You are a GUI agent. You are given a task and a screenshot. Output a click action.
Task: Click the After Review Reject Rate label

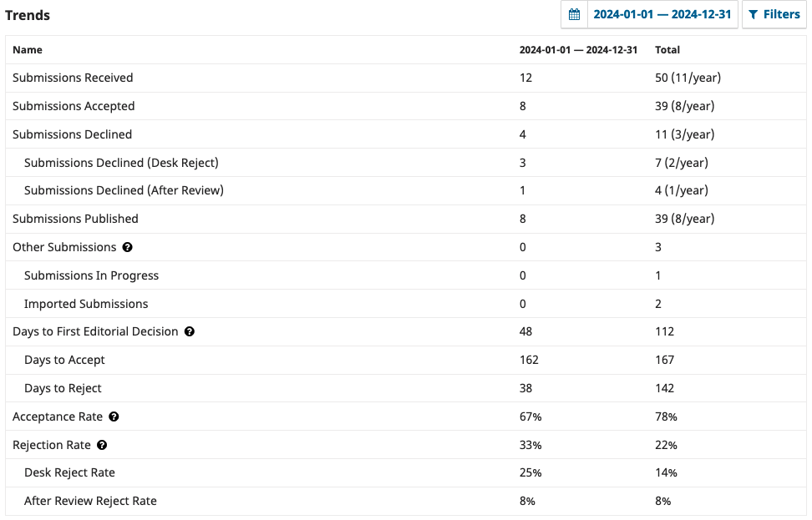[x=90, y=501]
